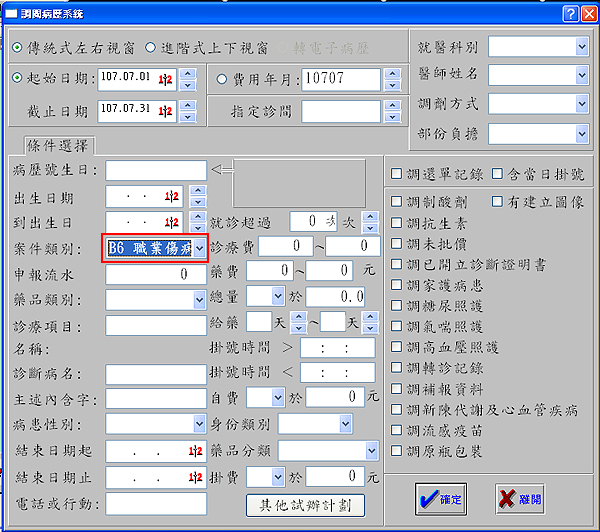Toggle the 調流感疫苗 checkbox
The height and width of the screenshot is (532, 600).
click(398, 431)
